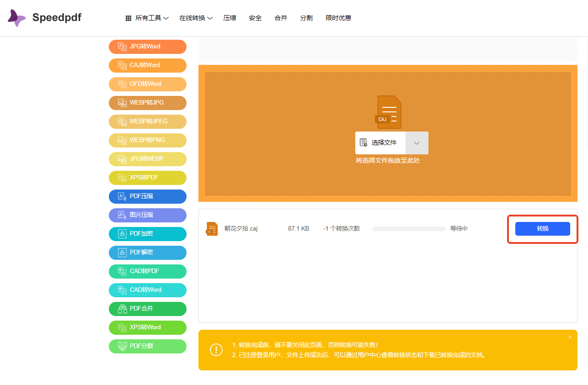The image size is (588, 385).
Task: Click the PDF合并 merge icon
Action: tap(122, 309)
